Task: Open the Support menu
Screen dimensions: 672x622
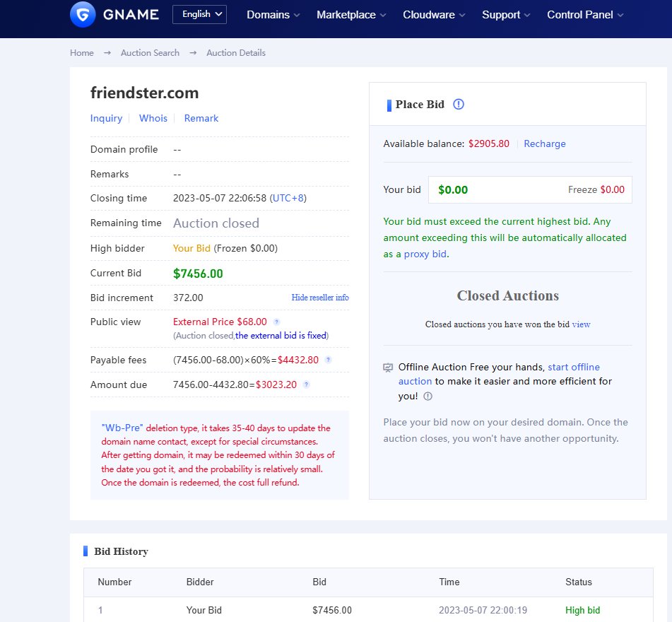Action: (x=505, y=15)
